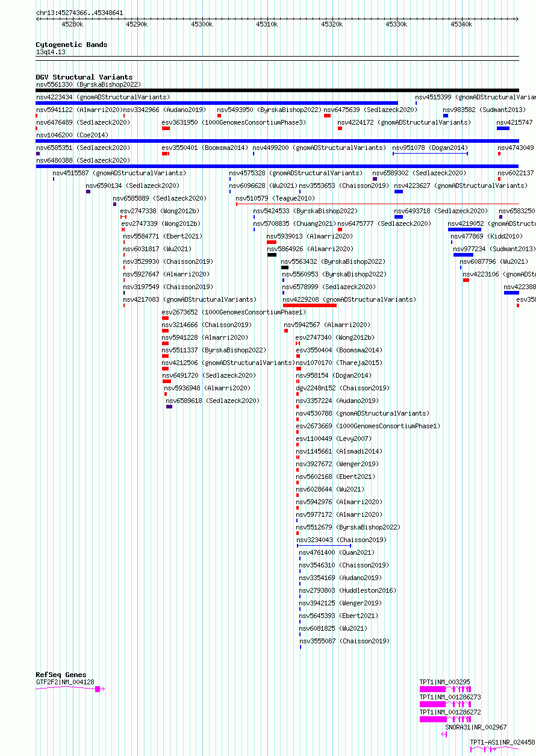Image resolution: width=536 pixels, height=756 pixels.
Task: Select nsv5939013 Almarri2020 variant
Action: (310, 236)
